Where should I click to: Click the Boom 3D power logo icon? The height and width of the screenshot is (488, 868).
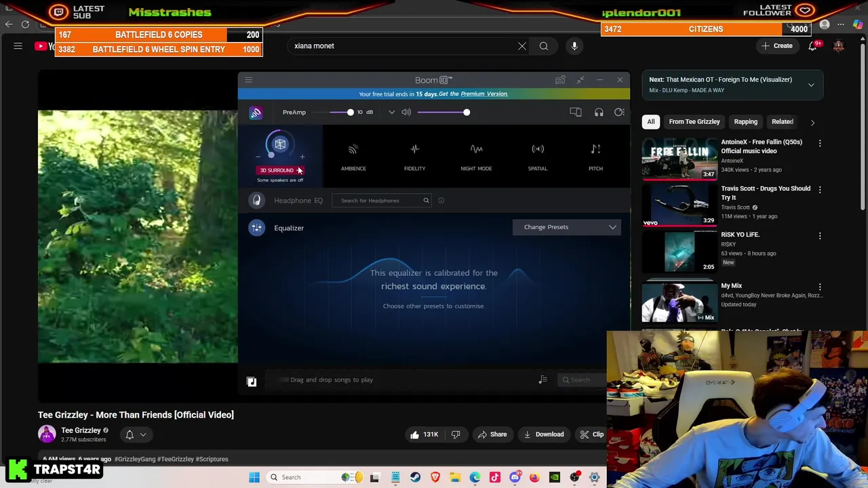pos(256,113)
